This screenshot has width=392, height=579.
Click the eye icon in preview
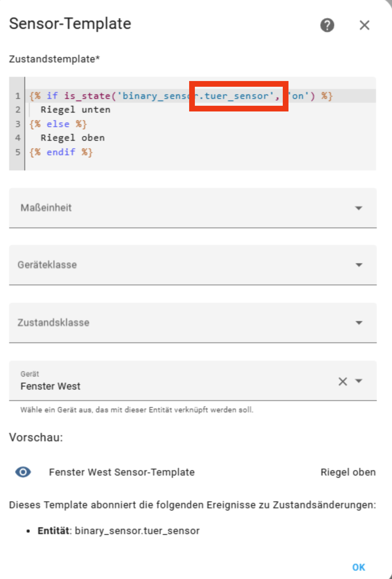[x=23, y=472]
